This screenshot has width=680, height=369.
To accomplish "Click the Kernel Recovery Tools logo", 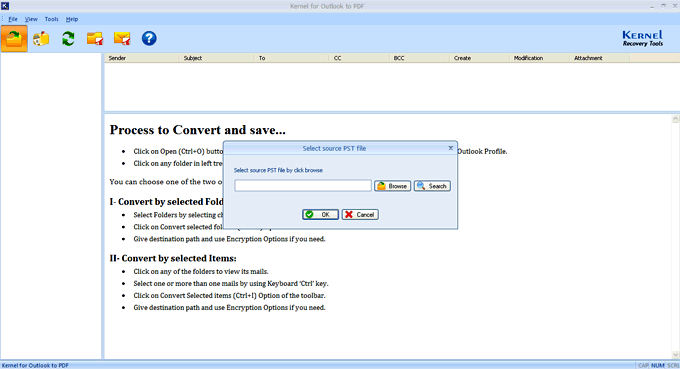I will coord(642,38).
